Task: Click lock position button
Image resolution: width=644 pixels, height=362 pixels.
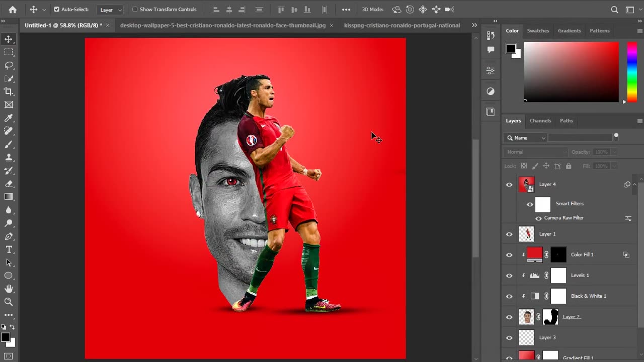Action: [546, 166]
